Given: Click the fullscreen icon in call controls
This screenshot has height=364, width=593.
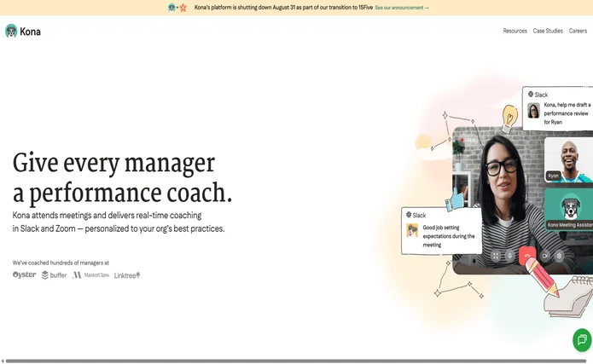Looking at the screenshot, I should (x=495, y=255).
